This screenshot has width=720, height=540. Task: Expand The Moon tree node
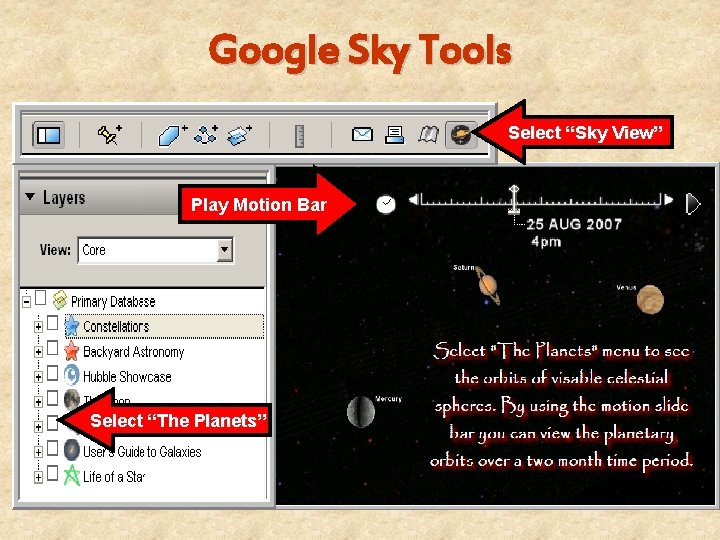39,402
